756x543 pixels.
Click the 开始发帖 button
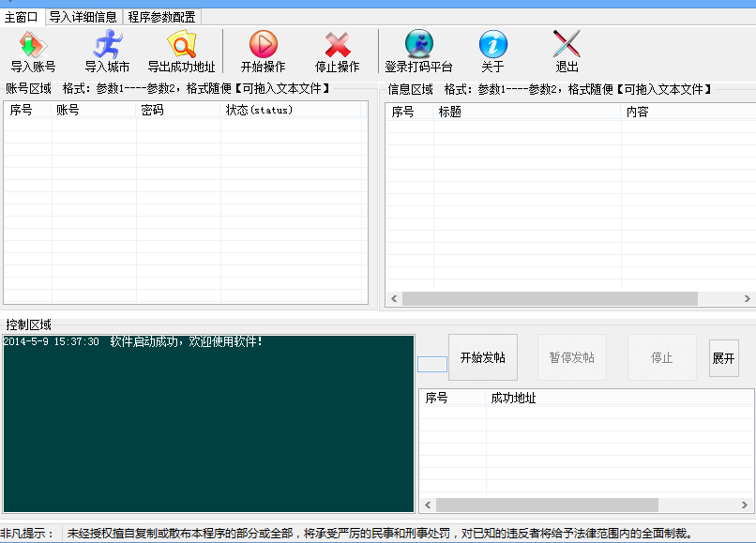483,357
